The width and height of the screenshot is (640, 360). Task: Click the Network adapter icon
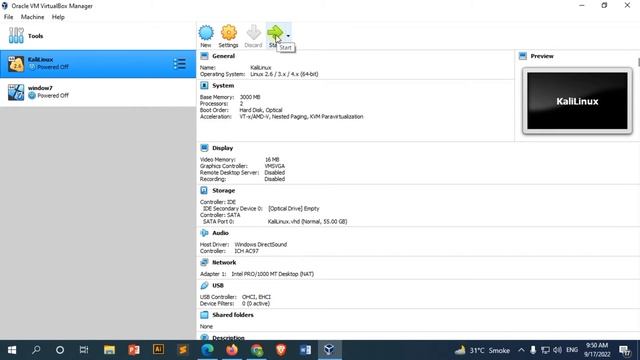point(204,262)
